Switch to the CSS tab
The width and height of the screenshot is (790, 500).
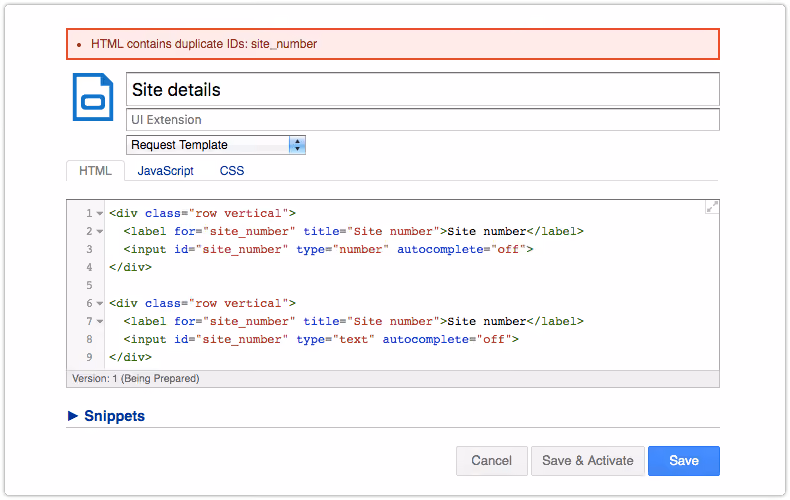(232, 171)
